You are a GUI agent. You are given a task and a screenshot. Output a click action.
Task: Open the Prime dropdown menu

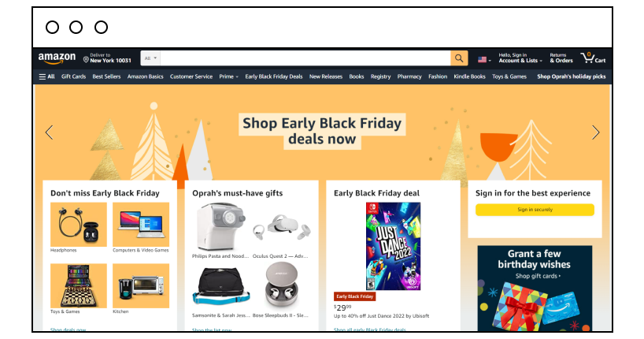click(228, 76)
